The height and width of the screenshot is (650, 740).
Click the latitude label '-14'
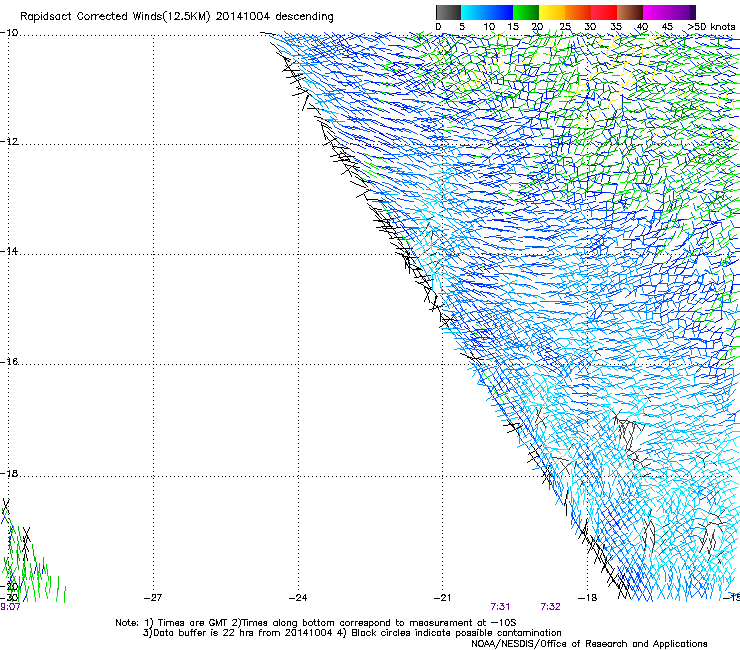(9, 251)
